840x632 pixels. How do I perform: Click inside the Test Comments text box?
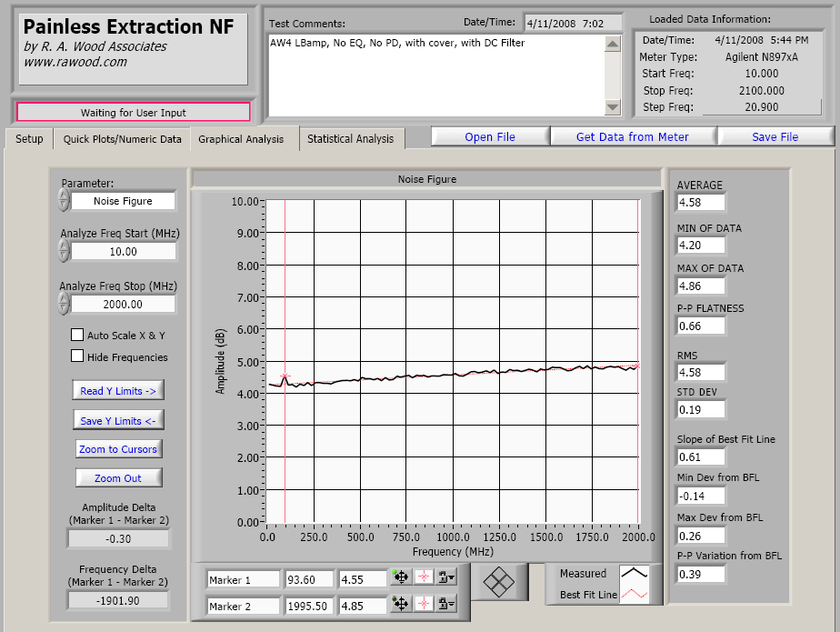coord(436,75)
